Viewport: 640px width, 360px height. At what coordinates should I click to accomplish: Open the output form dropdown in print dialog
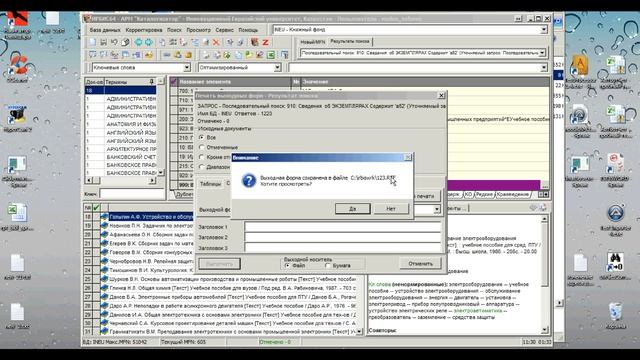point(437,209)
